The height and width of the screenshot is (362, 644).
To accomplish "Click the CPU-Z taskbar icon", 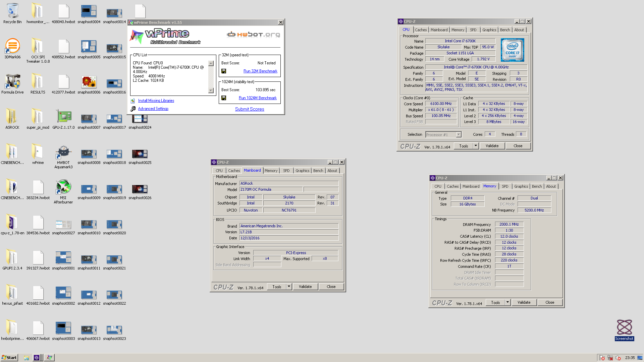I will (37, 358).
